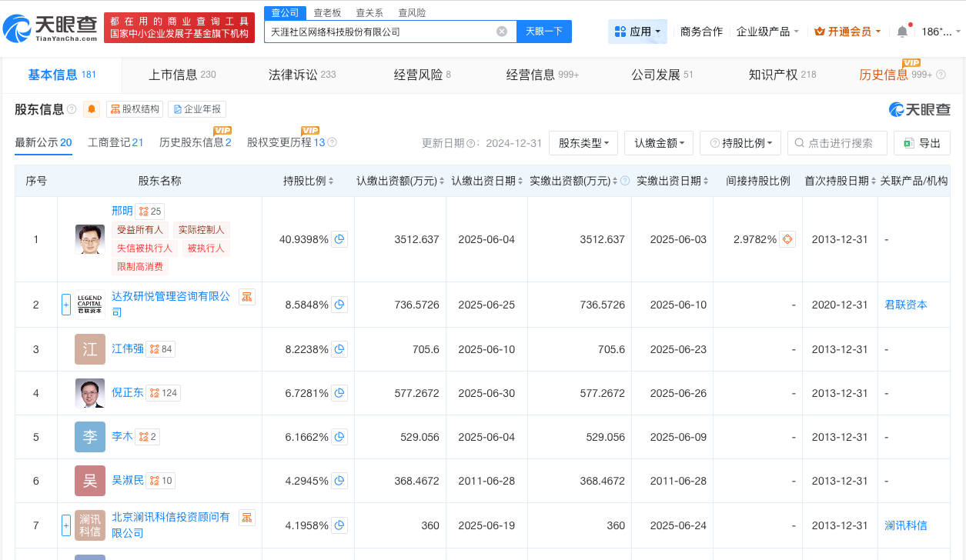Open 经营信息 999+ tab

point(542,75)
